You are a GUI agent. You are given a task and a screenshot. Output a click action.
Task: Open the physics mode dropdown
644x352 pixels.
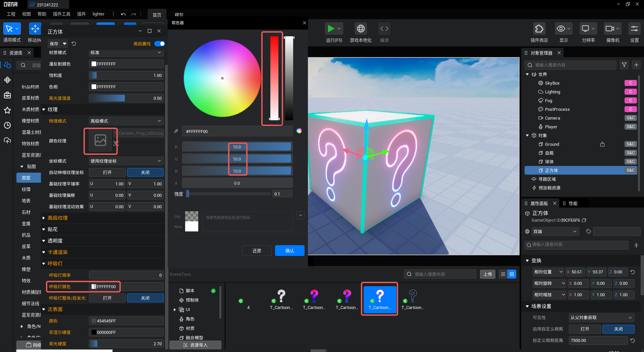(x=126, y=121)
